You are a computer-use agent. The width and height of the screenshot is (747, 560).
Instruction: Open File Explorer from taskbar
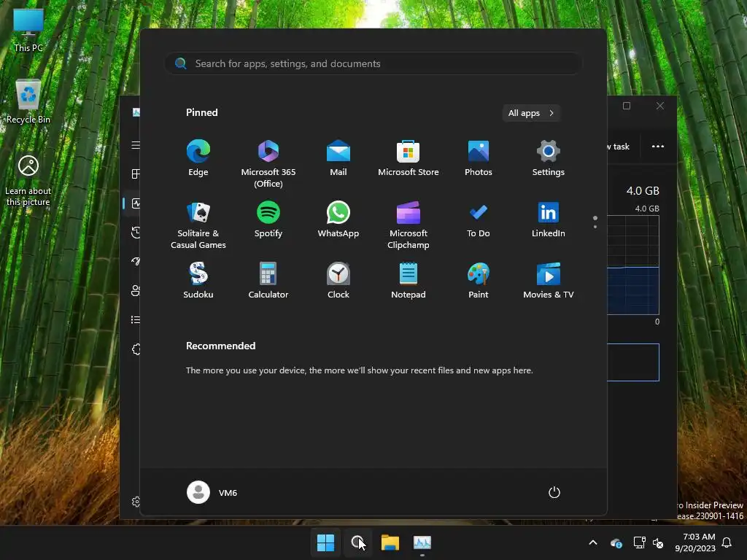click(390, 542)
